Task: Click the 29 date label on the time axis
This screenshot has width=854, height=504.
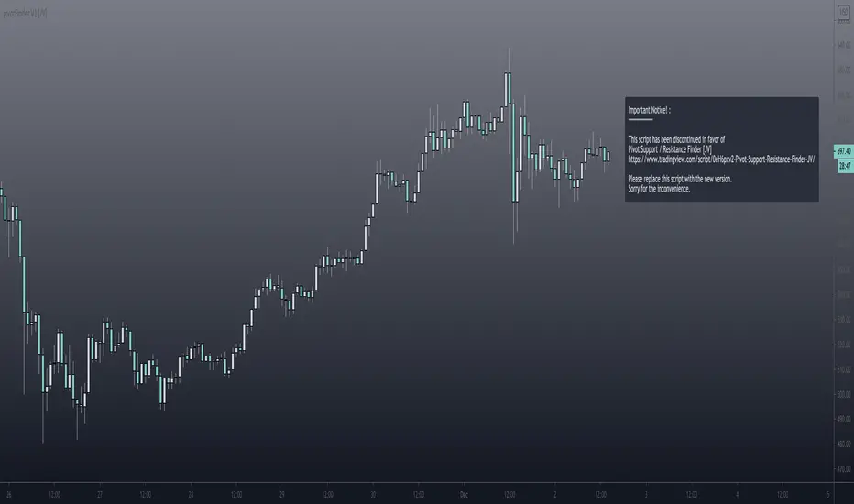Action: tap(281, 492)
